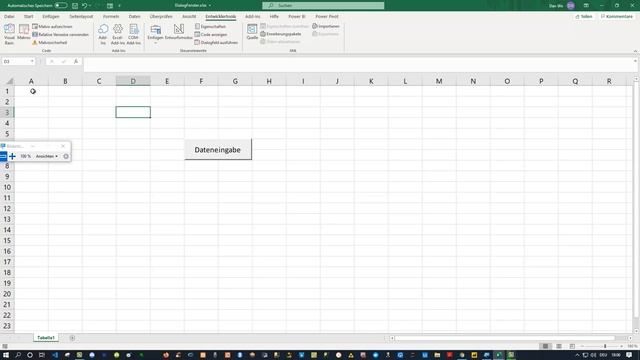Switch to the Start tab

click(x=28, y=16)
